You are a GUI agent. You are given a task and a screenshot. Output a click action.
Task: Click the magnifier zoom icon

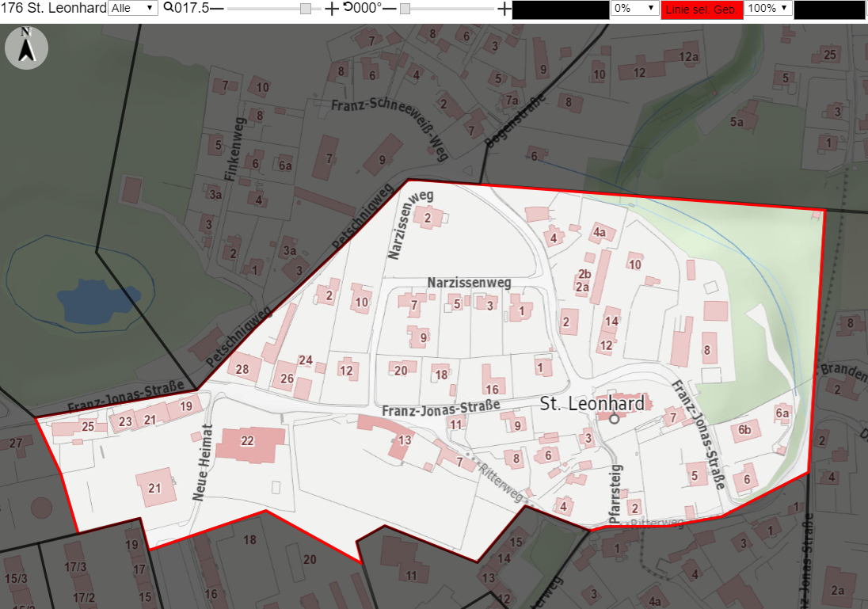168,8
